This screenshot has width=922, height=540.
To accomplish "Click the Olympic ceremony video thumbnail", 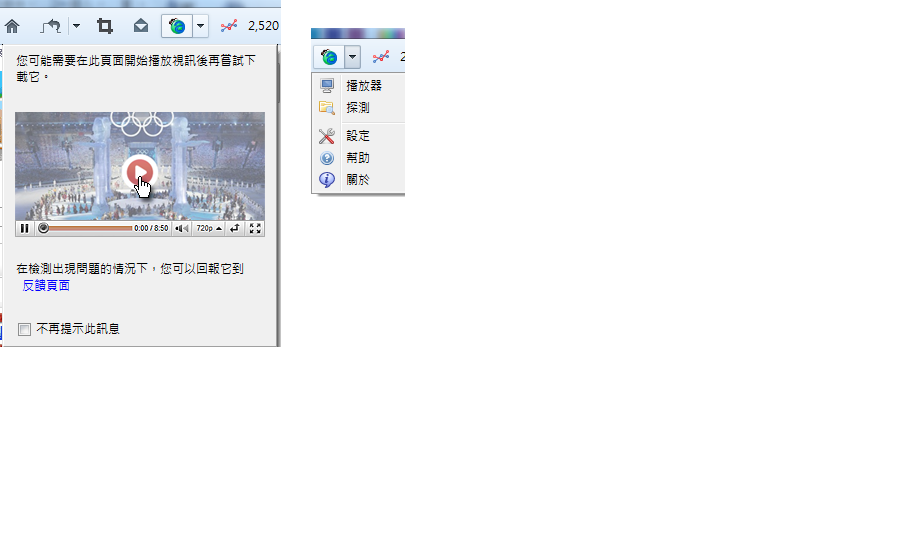I will coord(140,166).
